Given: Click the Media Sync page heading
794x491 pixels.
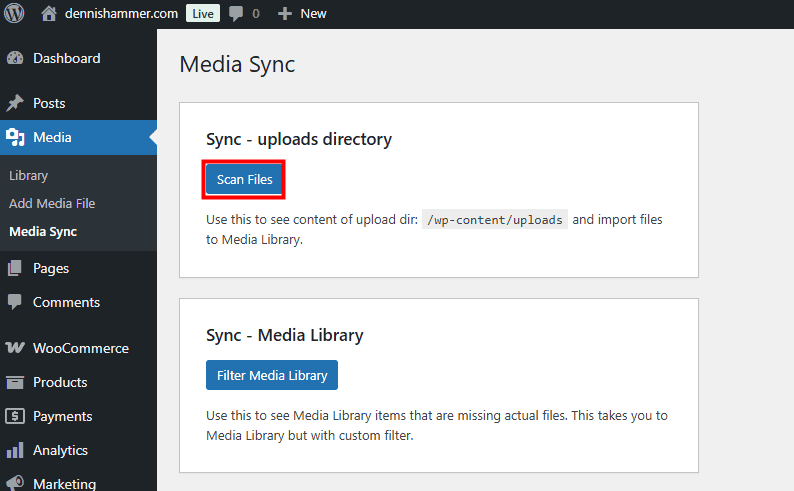Looking at the screenshot, I should (x=237, y=65).
